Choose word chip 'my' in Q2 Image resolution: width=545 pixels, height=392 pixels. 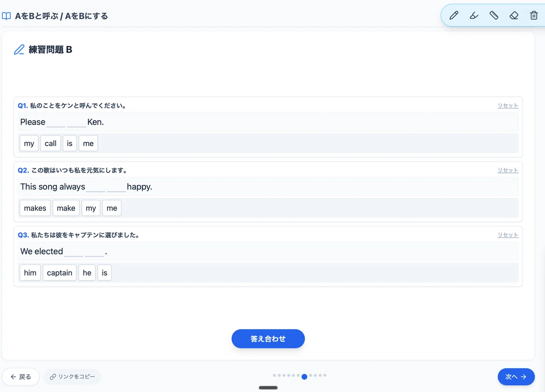[x=91, y=208]
